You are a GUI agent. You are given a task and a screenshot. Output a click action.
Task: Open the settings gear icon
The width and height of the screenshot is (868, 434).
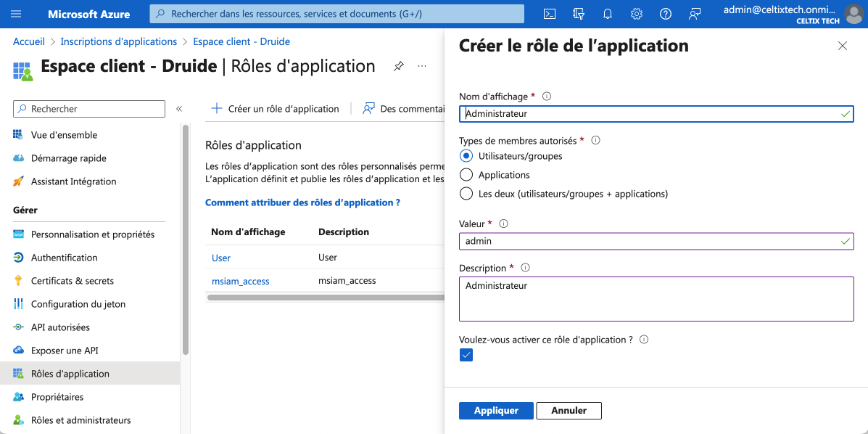[637, 14]
